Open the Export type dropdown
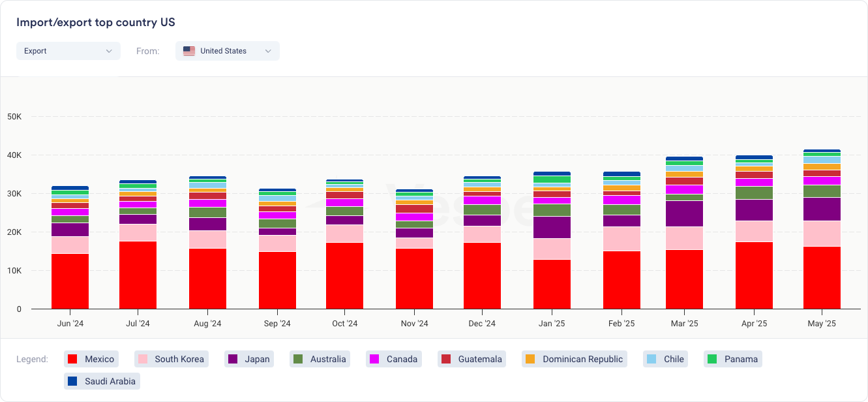The image size is (868, 402). (68, 51)
